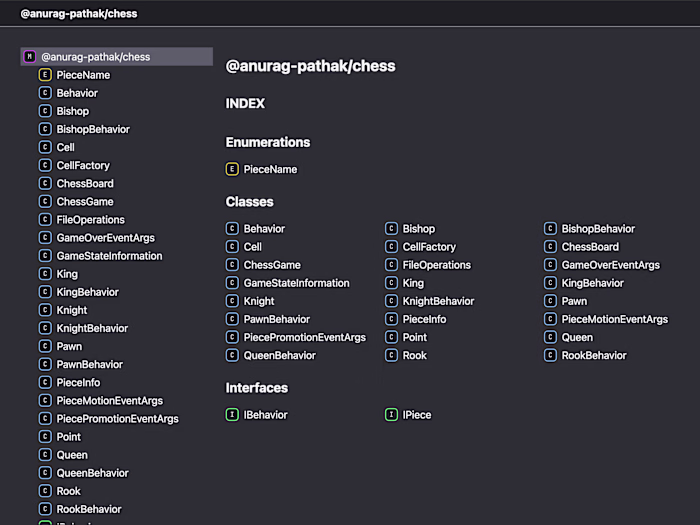Viewport: 700px width, 525px height.
Task: Open Pawn in the sidebar
Action: click(69, 346)
